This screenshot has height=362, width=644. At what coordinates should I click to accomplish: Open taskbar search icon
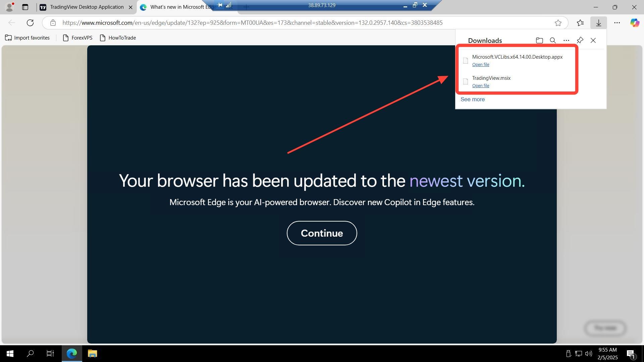pyautogui.click(x=30, y=354)
